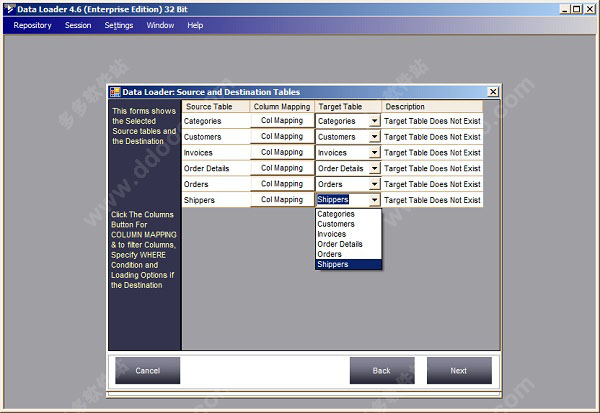Expand the Order Details target table dropdown arrow

(x=375, y=168)
